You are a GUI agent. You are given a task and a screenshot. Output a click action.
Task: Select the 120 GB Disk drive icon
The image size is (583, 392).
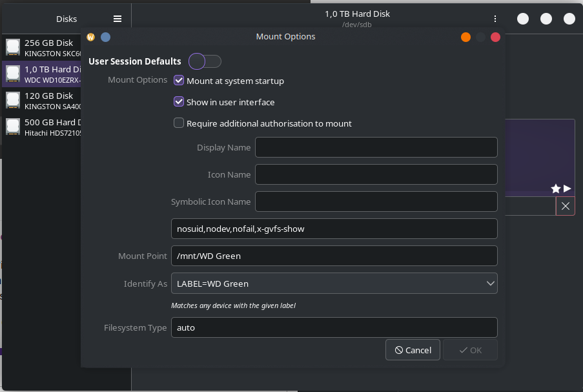13,100
